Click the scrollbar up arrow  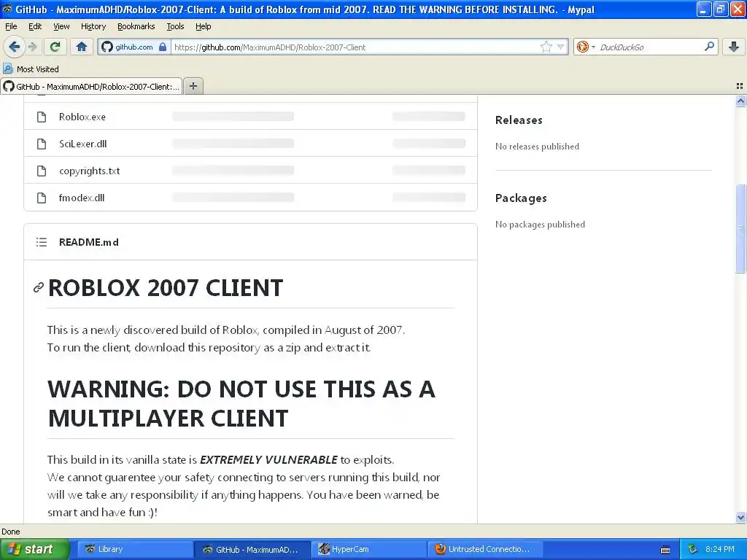point(740,101)
